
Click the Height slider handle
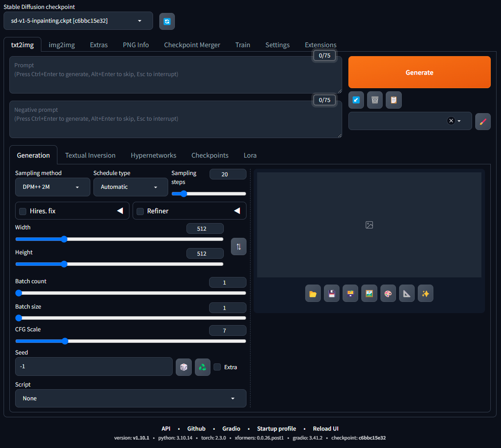64,264
